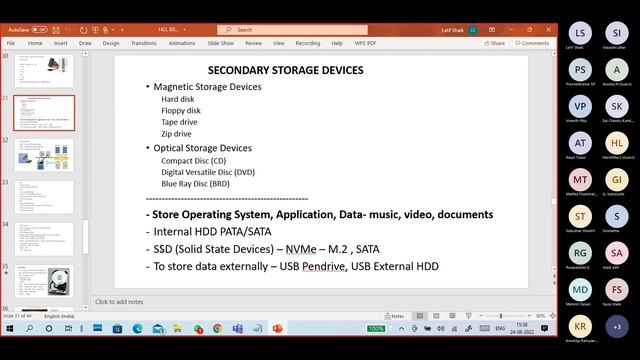Open Google Chrome from taskbar
The image size is (640, 360).
218,328
